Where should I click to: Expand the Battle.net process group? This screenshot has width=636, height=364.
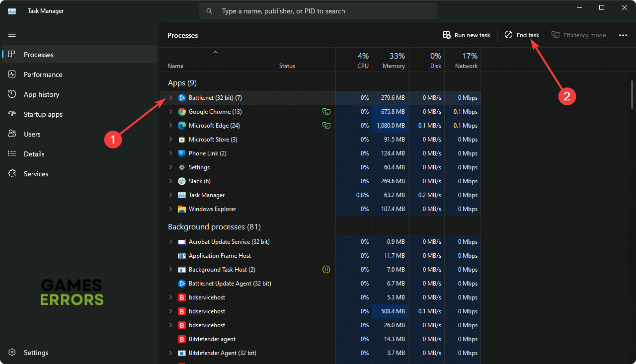pyautogui.click(x=171, y=98)
